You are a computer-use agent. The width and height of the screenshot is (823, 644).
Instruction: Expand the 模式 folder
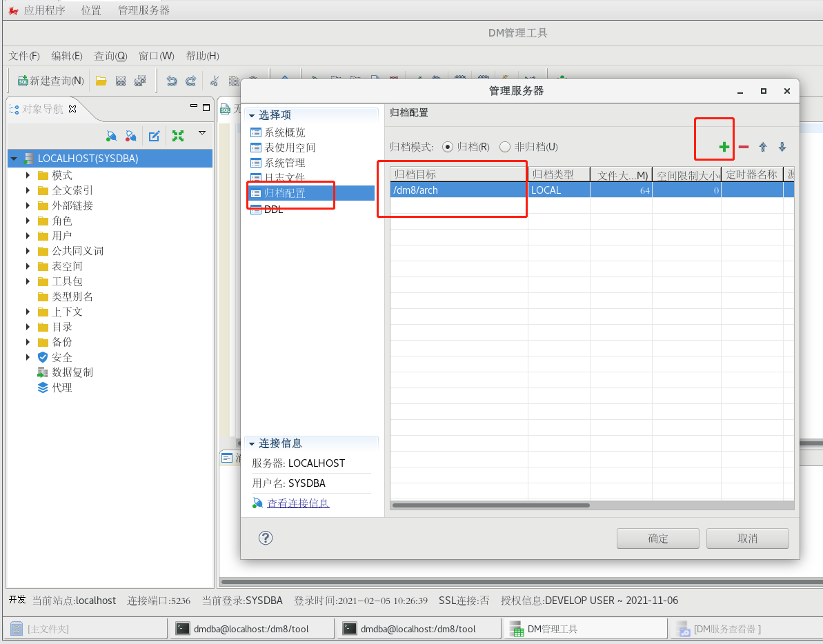28,175
